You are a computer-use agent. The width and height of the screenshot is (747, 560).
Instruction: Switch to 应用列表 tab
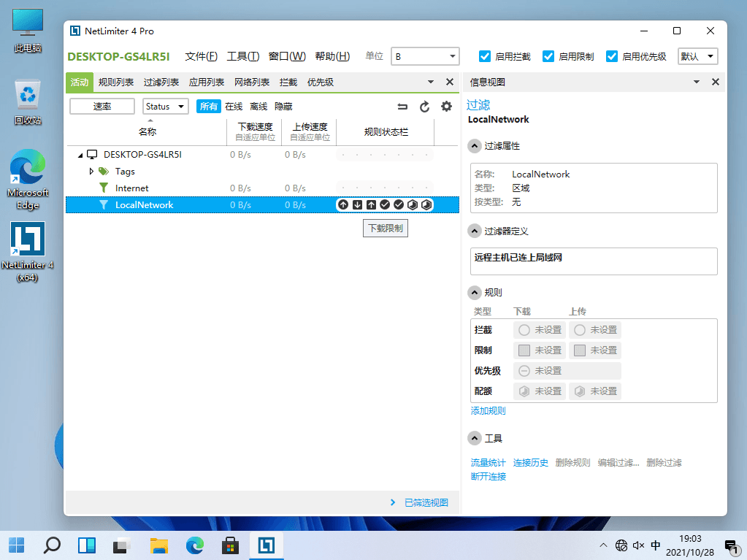tap(206, 83)
